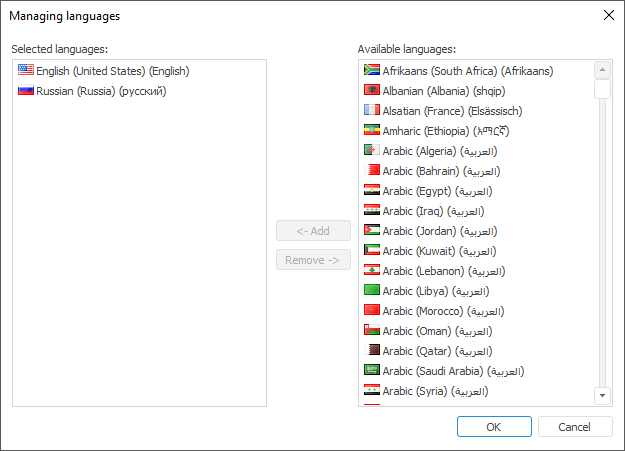
Task: Click the South Africa flag icon
Action: point(371,71)
